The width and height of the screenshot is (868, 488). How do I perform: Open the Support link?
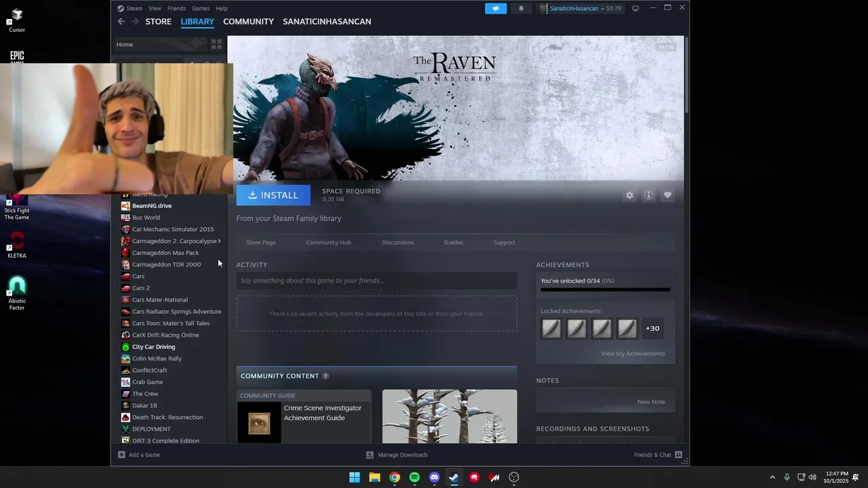[504, 242]
